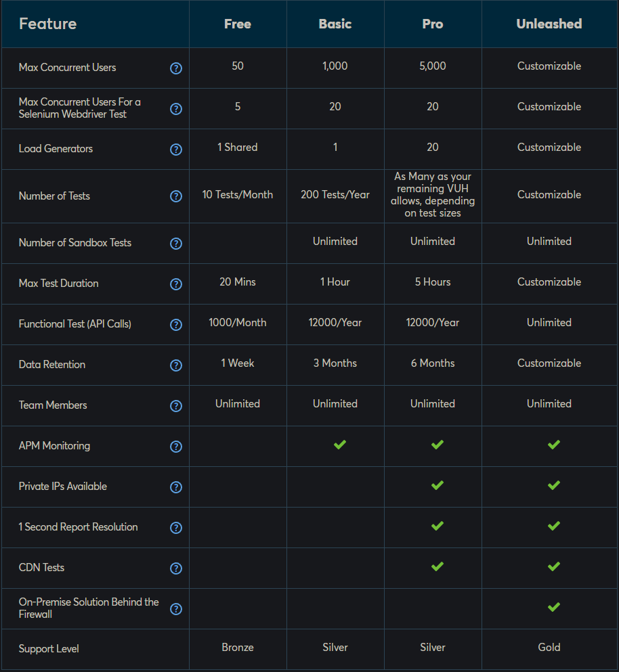
Task: Click On-Premise checkmark under Unleashed
Action: [x=554, y=607]
